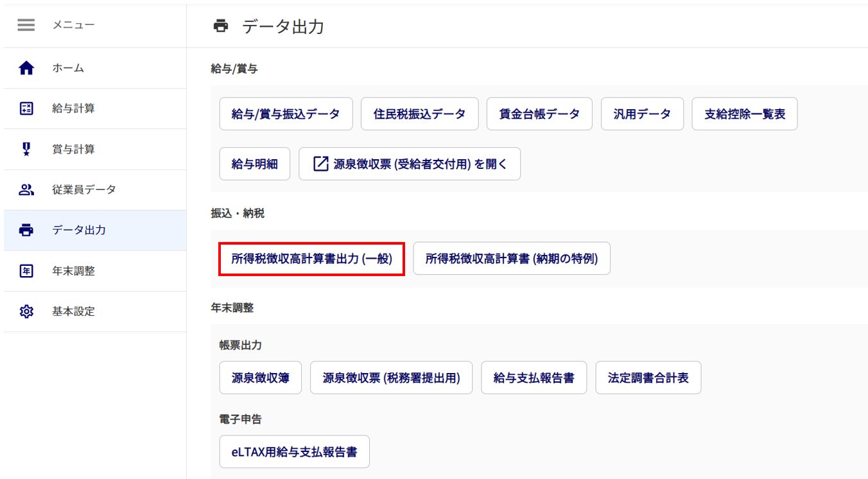The image size is (868, 479).
Task: Go to 給与計算 menu item
Action: coord(95,109)
